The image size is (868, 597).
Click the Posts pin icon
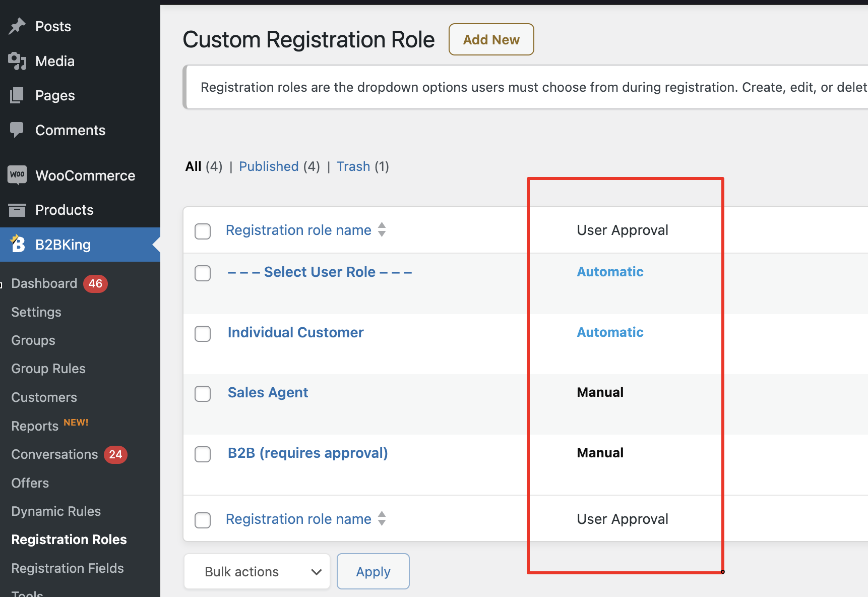click(17, 26)
